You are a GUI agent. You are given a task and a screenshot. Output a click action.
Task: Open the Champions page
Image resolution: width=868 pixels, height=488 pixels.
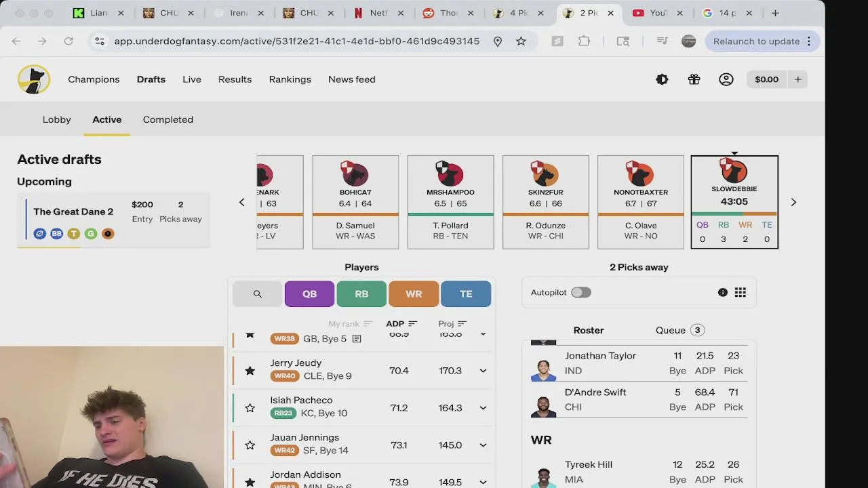(x=94, y=79)
